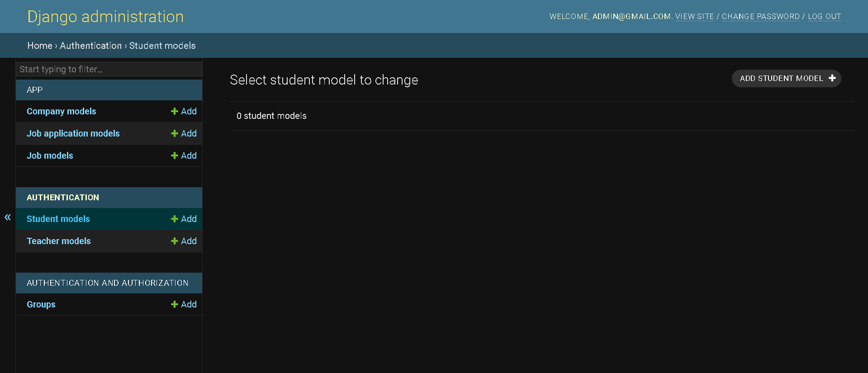Click the plus icon beside Teacher models
The image size is (868, 373).
[174, 241]
